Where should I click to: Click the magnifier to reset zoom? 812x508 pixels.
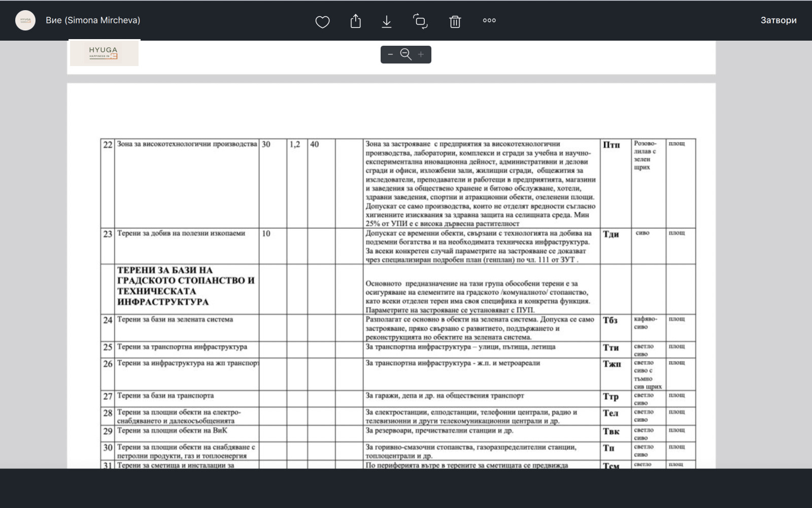(405, 54)
